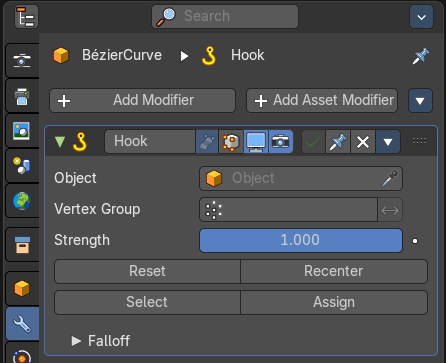This screenshot has width=446, height=363.
Task: Collapse the Hook modifier panel triangle
Action: pyautogui.click(x=60, y=141)
